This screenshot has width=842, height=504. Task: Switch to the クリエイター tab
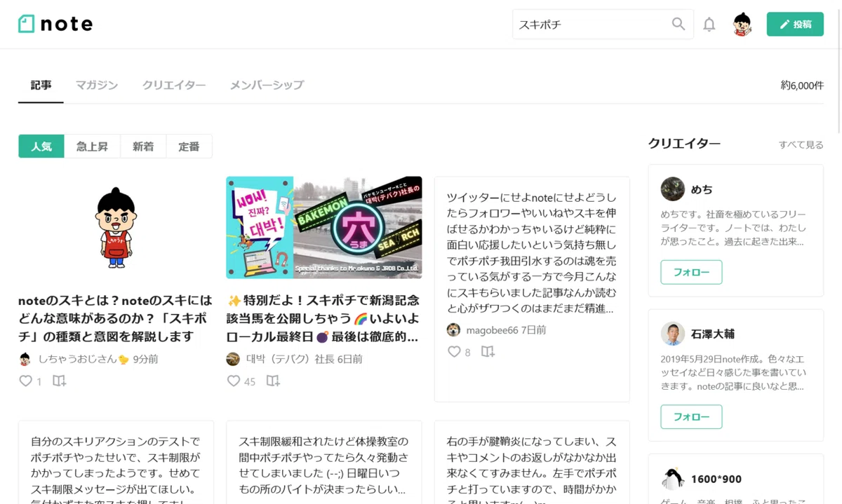tap(174, 85)
